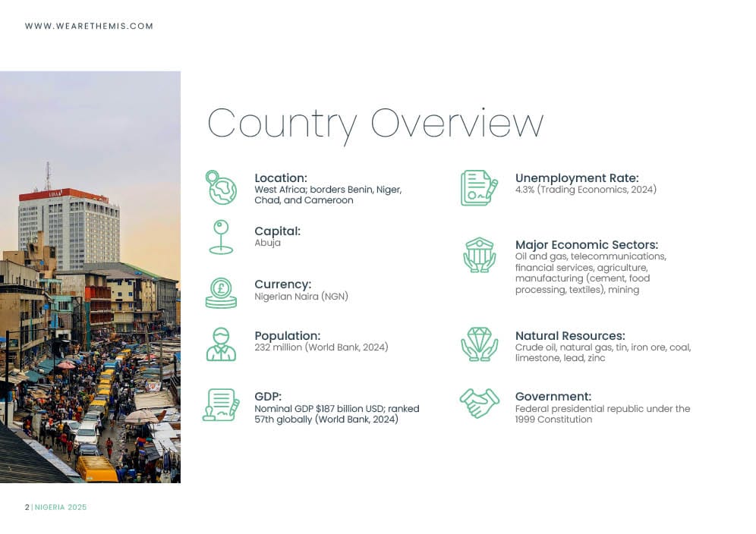Click the Nominal GDP $187 billion text
Viewport: 756px width, 534px height.
(x=337, y=414)
